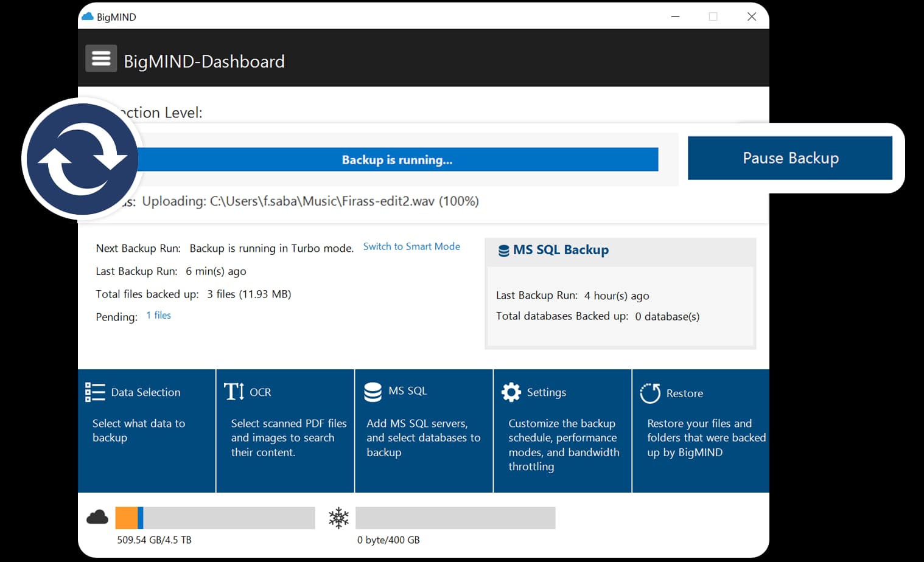Click the database icon in MS SQL Backup panel
Viewport: 924px width, 562px height.
[x=504, y=249]
